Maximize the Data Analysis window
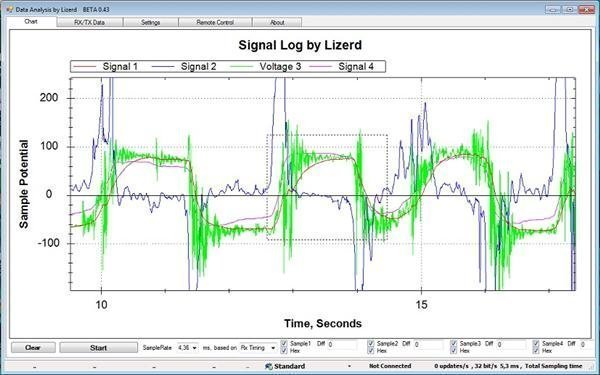This screenshot has width=600, height=375. (x=570, y=9)
